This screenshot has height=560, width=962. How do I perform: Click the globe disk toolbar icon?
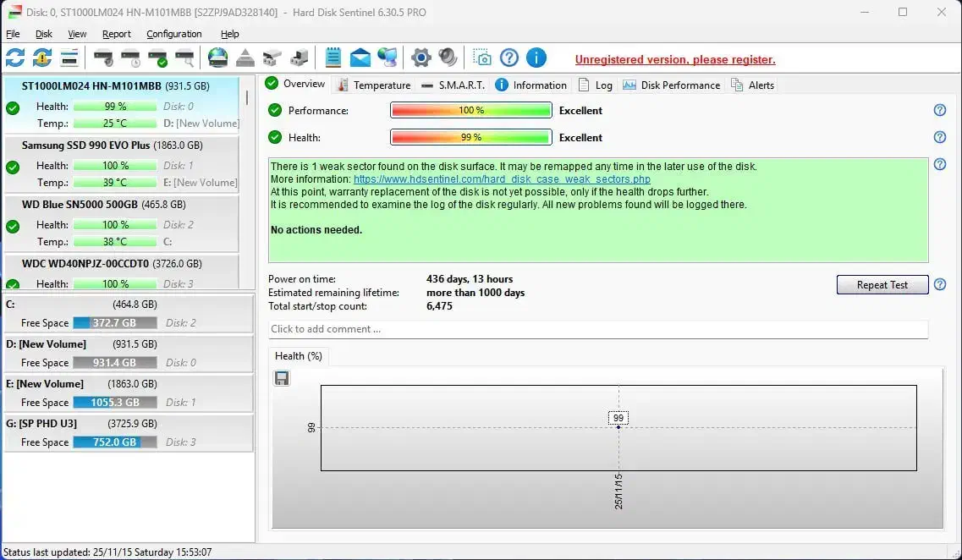click(x=217, y=58)
